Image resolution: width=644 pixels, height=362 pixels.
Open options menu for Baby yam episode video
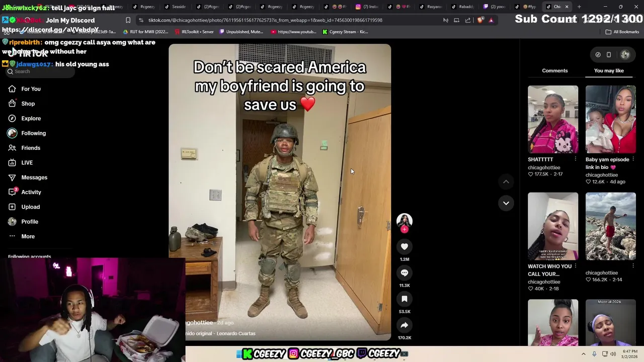pos(633,159)
